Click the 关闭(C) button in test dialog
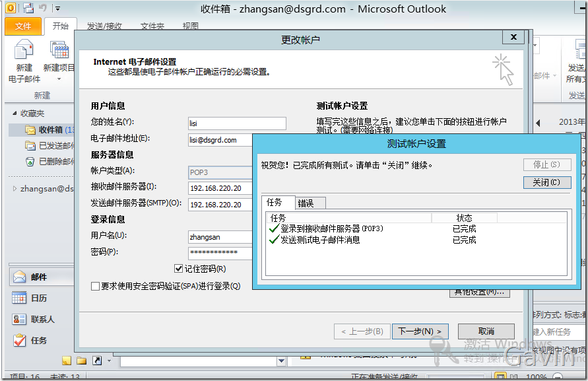The image size is (588, 381). click(x=547, y=182)
